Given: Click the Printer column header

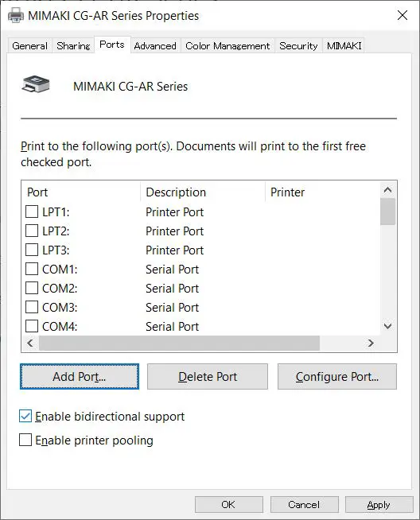Looking at the screenshot, I should (322, 192).
